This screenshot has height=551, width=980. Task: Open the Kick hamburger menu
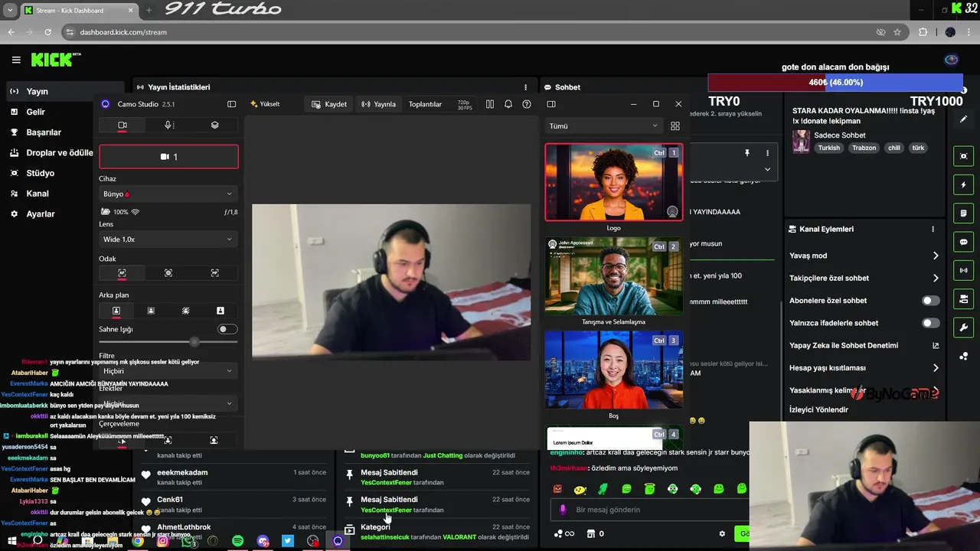pyautogui.click(x=16, y=60)
